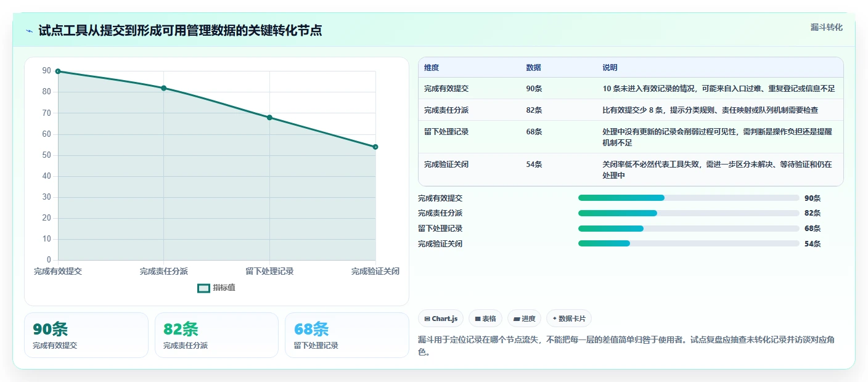Click the 82条 value beside progress bar
868x382 pixels.
(813, 213)
